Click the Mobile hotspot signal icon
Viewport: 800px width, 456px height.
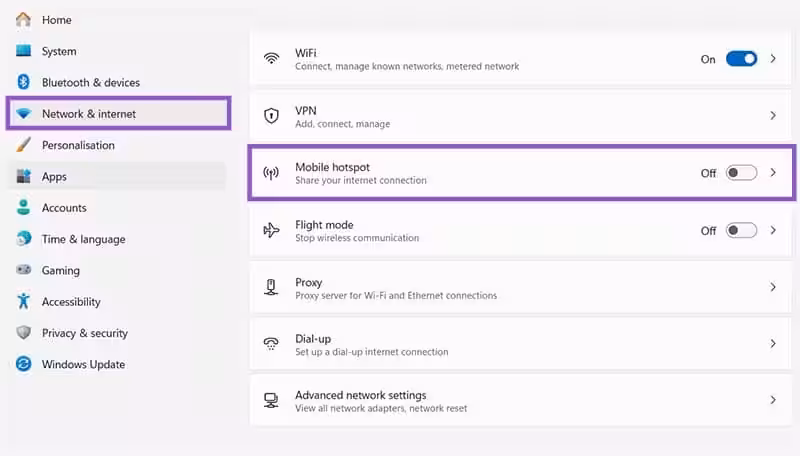[271, 173]
